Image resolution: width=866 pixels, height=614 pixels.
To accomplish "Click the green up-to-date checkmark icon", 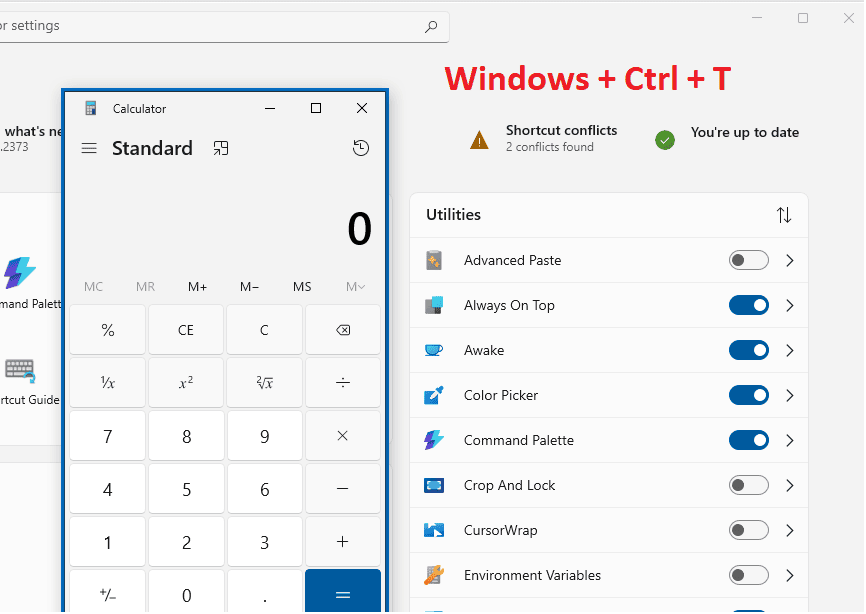I will (665, 140).
